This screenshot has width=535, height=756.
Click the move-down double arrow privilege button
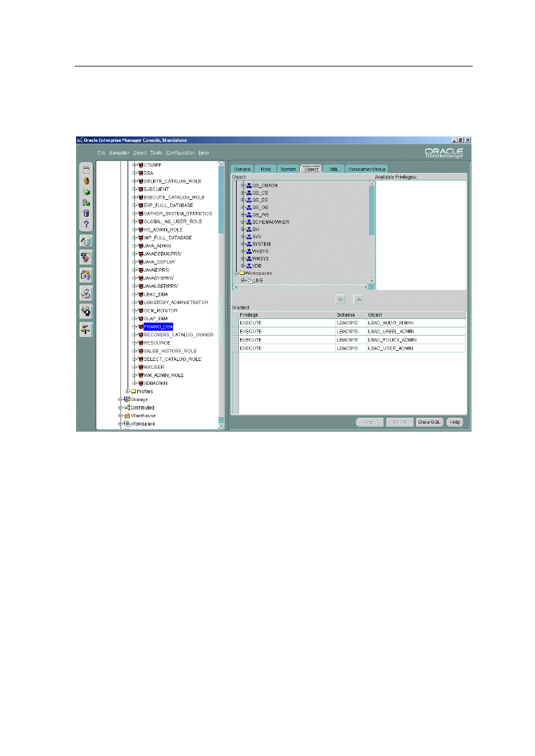pyautogui.click(x=340, y=299)
